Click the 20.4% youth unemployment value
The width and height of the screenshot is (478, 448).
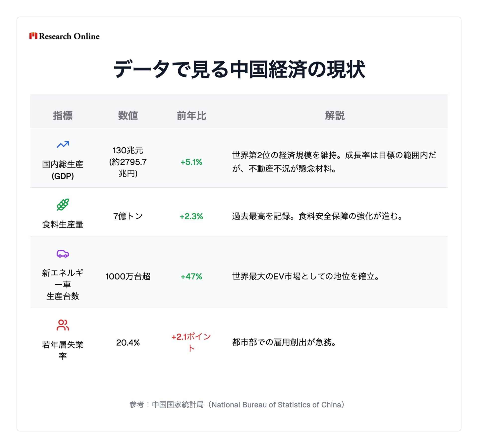[128, 343]
